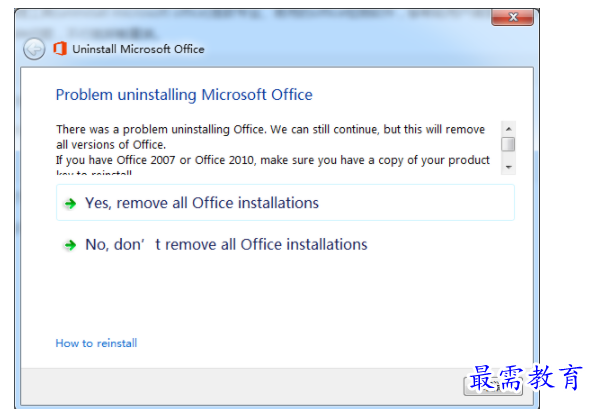Click green arrow beside No option
Image resolution: width=591 pixels, height=409 pixels.
click(70, 245)
